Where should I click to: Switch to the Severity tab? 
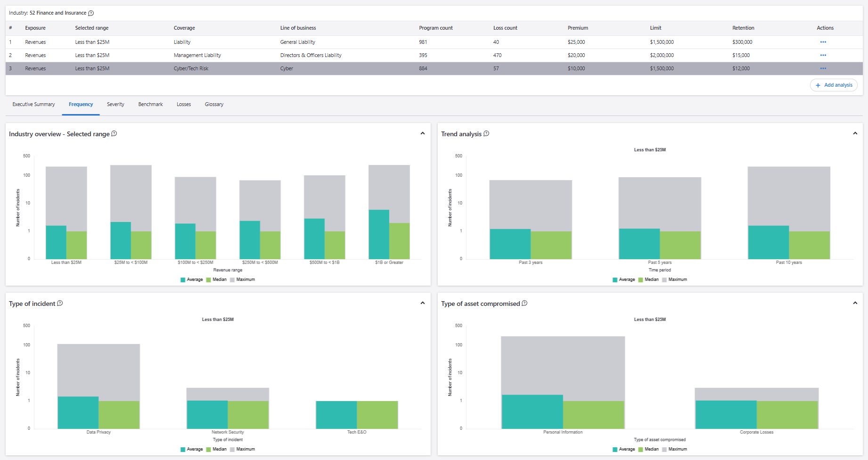pos(115,105)
